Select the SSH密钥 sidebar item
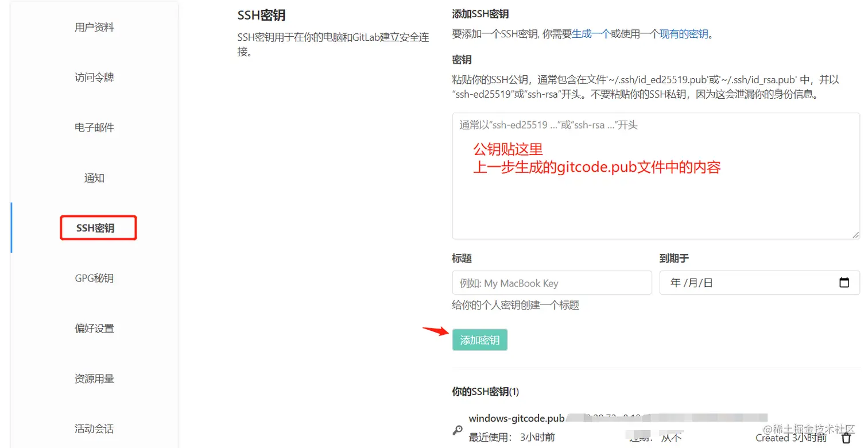868x448 pixels. [95, 228]
